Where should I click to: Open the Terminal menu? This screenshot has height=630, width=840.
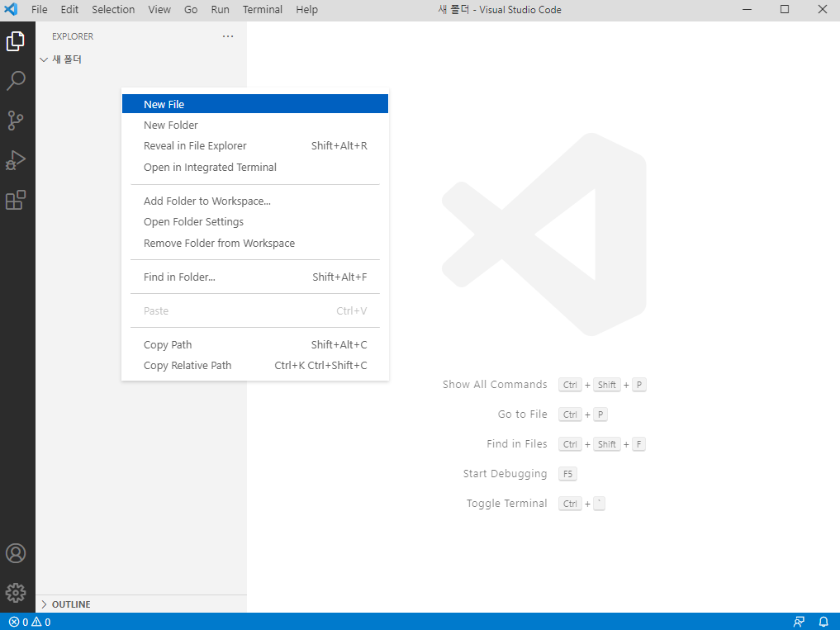pos(263,10)
